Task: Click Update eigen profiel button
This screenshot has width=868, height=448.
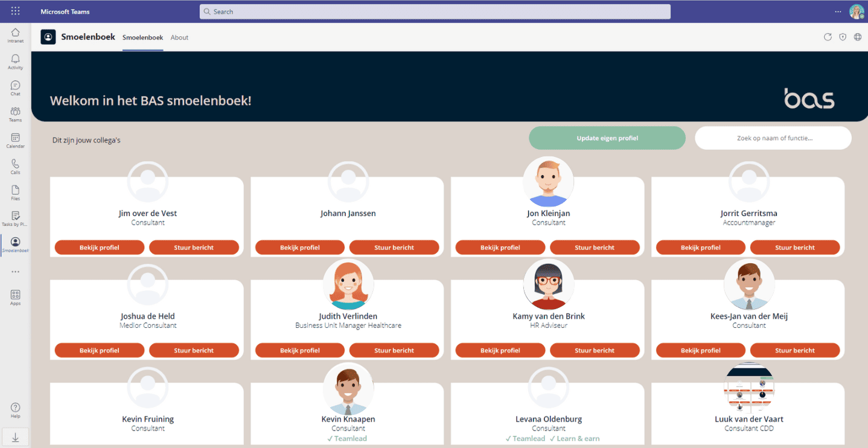Action: click(x=607, y=138)
